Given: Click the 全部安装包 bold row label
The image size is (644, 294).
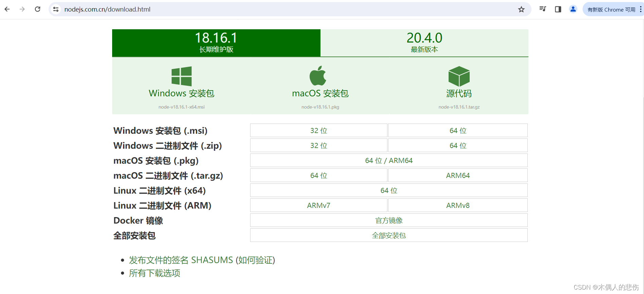Looking at the screenshot, I should 135,235.
